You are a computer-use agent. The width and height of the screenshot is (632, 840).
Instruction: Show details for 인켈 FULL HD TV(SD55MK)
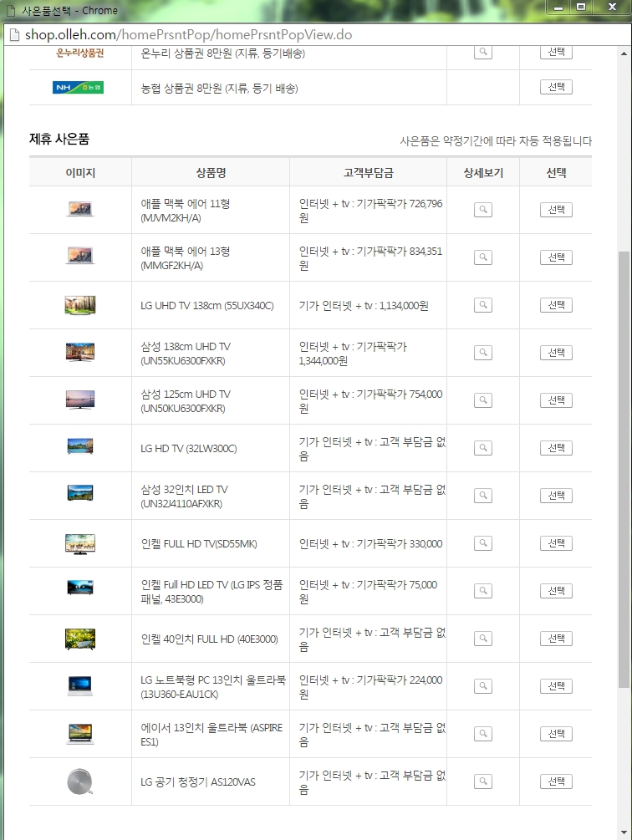[x=482, y=543]
